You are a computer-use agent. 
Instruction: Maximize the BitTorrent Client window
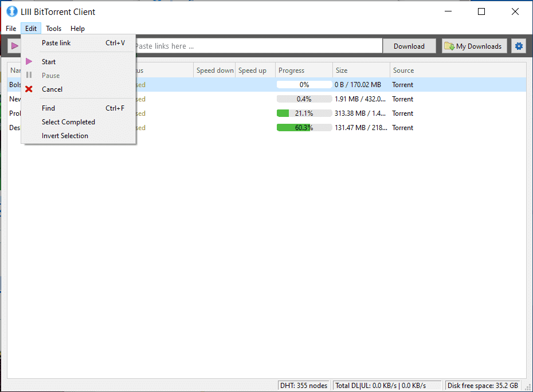(x=481, y=11)
